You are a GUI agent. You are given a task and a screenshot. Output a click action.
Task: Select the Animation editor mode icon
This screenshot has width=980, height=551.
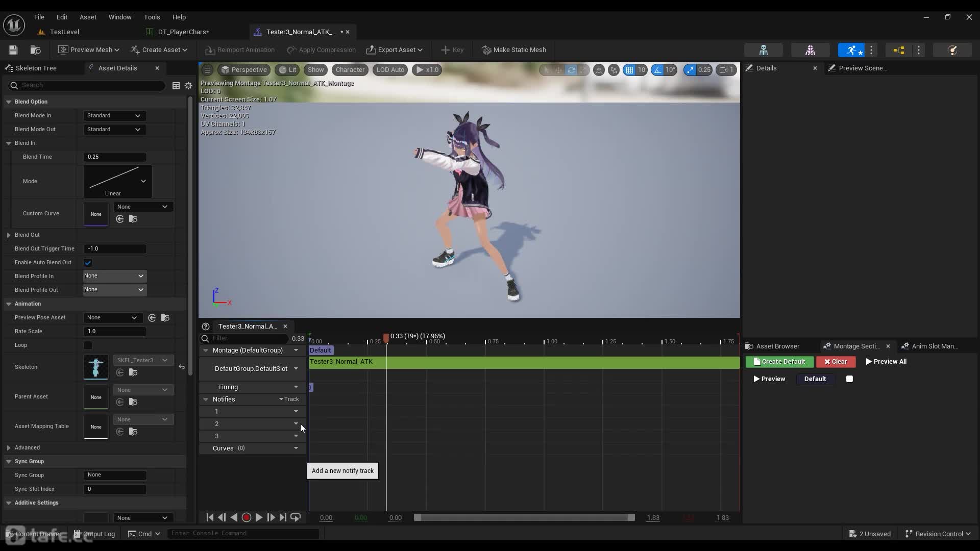(x=851, y=50)
